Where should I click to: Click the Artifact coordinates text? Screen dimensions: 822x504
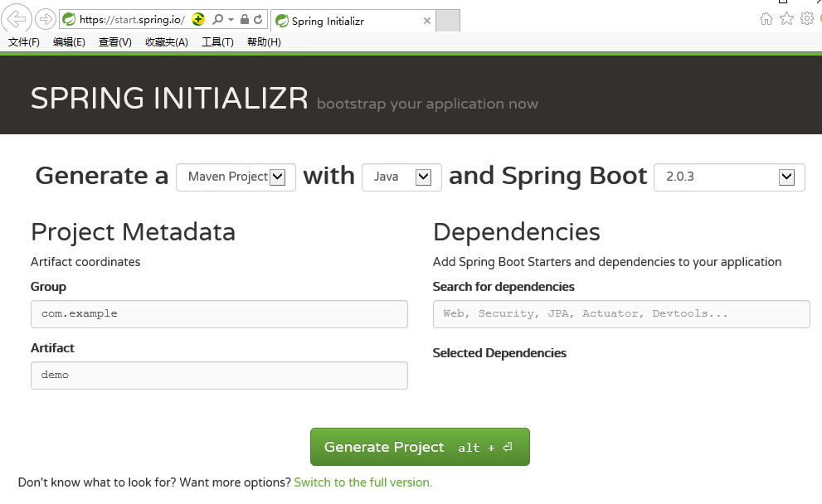coord(85,262)
